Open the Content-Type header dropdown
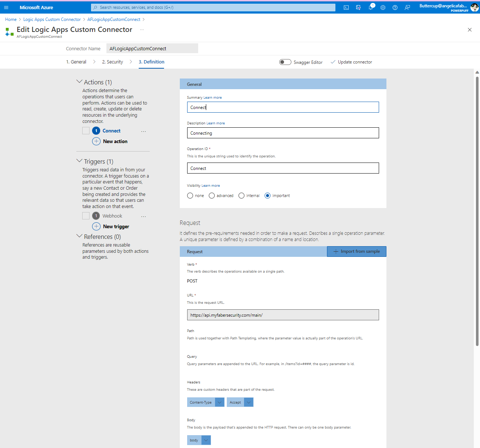480x448 pixels. tap(219, 402)
